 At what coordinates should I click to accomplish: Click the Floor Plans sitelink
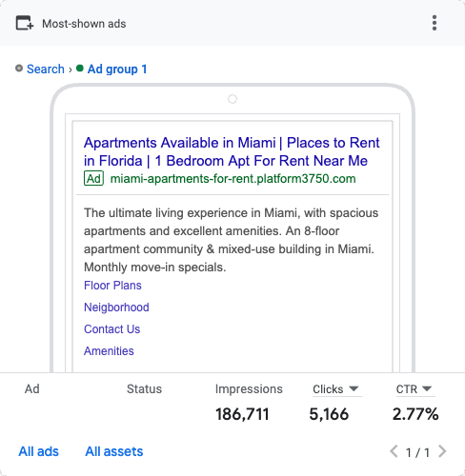pyautogui.click(x=112, y=286)
